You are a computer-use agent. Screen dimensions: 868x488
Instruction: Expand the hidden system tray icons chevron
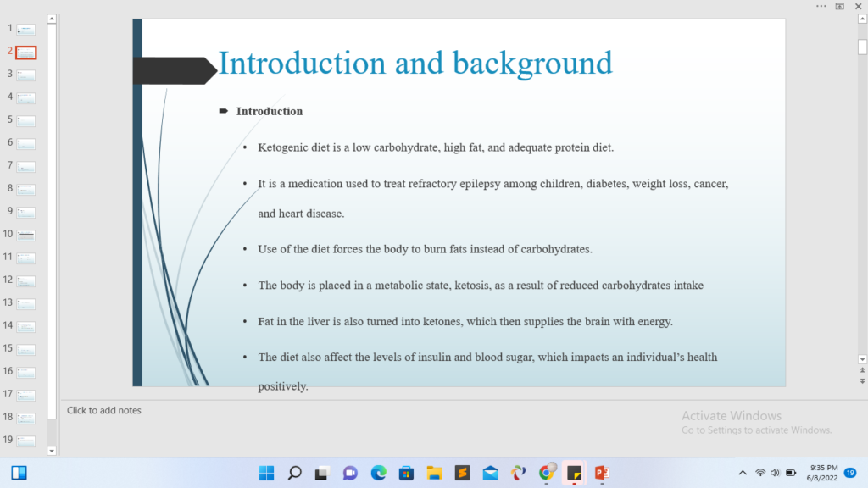point(743,473)
